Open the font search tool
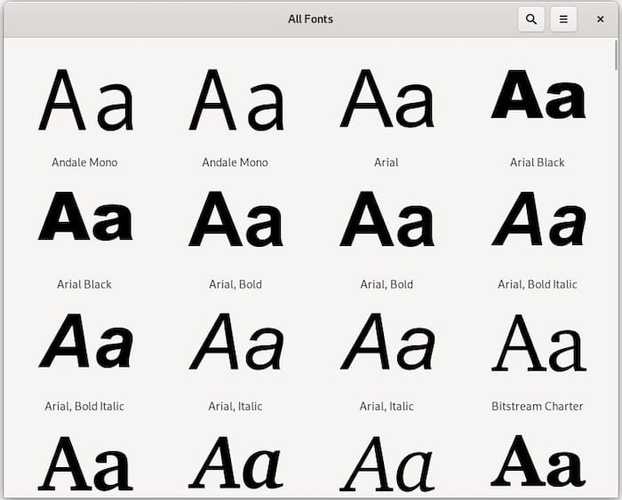The image size is (622, 500). (x=531, y=19)
